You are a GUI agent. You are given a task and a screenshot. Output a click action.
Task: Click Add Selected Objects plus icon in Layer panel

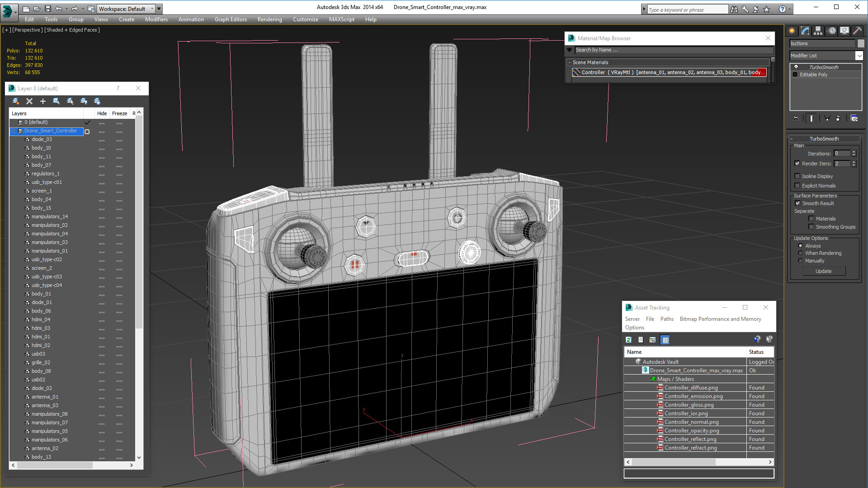coord(43,101)
